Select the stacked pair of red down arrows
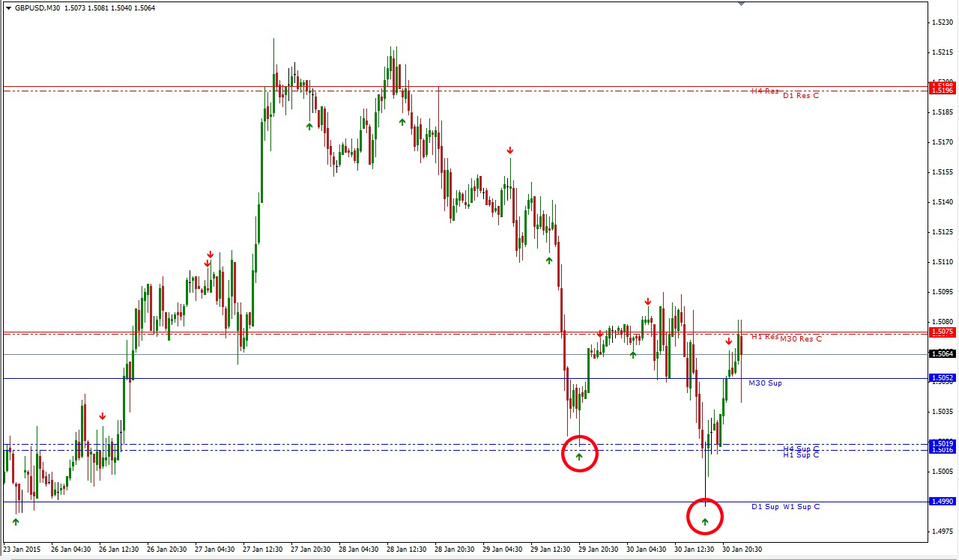 click(209, 259)
